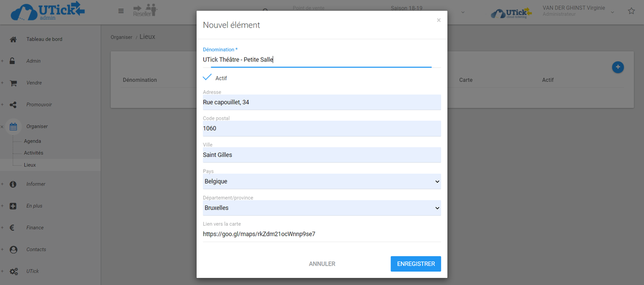The image size is (644, 285).
Task: Open the Pays dropdown showing Belgique
Action: [321, 182]
